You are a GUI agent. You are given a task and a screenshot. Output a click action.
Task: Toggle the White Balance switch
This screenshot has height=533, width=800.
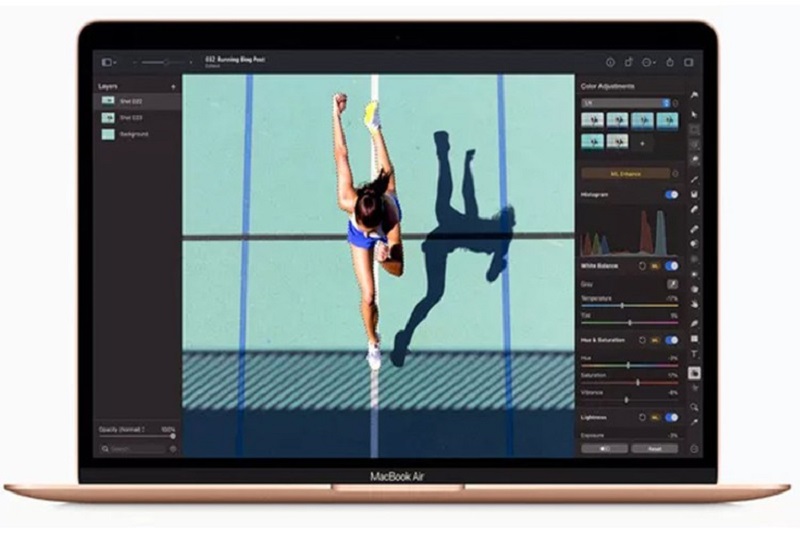pyautogui.click(x=672, y=266)
